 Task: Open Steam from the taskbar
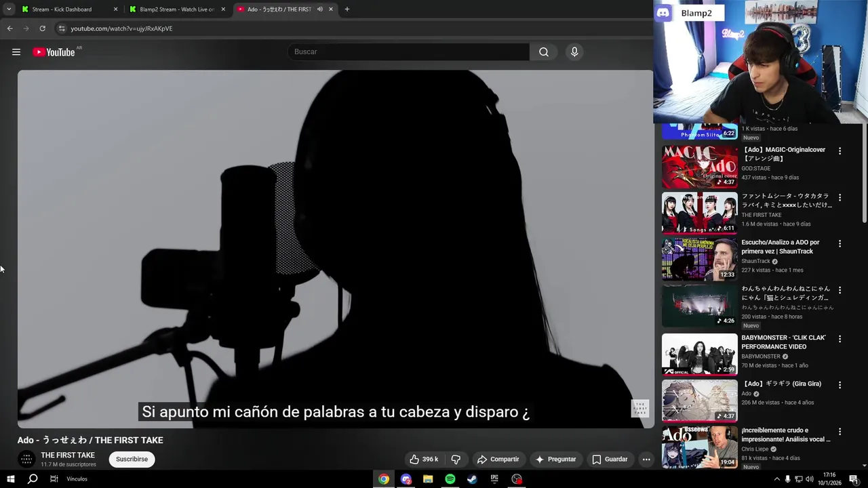click(x=473, y=479)
